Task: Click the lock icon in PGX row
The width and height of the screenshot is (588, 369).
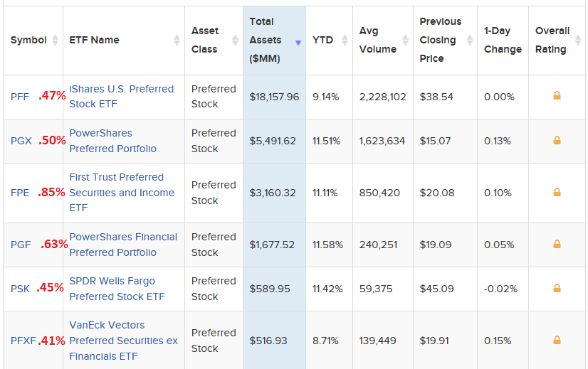Action: [x=557, y=140]
